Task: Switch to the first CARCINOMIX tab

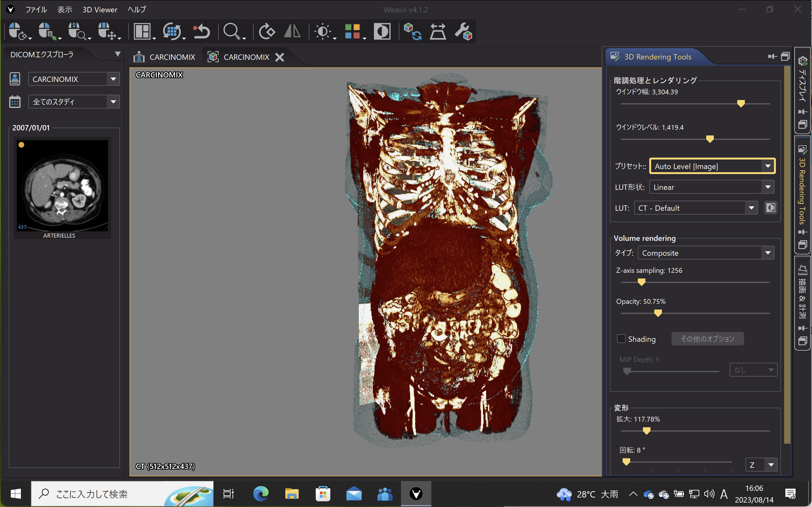Action: click(165, 57)
